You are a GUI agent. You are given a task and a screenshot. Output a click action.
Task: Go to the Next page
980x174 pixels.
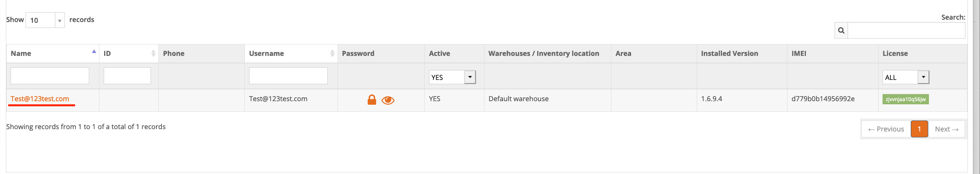point(947,129)
